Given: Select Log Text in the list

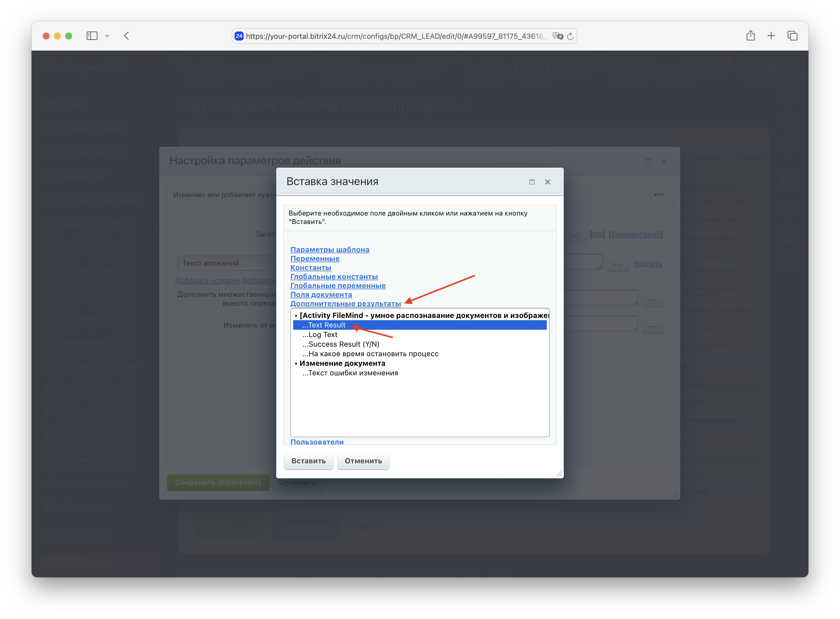Looking at the screenshot, I should click(320, 335).
